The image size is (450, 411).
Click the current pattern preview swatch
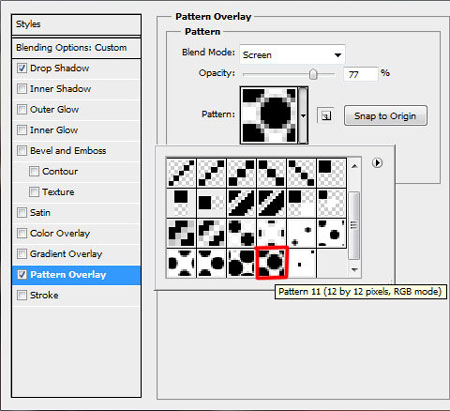(269, 115)
